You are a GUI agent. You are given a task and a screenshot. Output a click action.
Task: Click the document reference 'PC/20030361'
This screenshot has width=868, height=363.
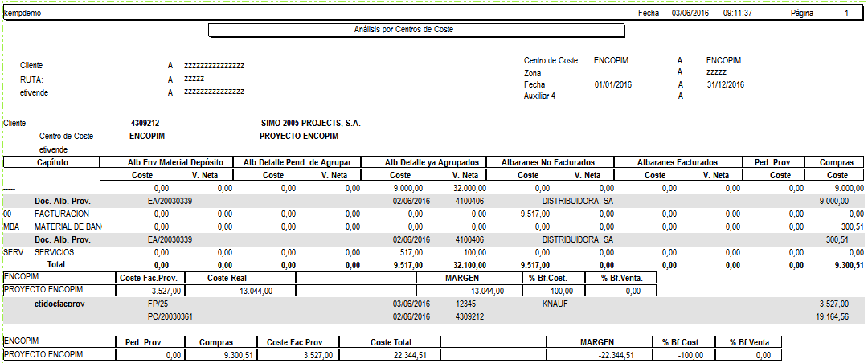pyautogui.click(x=170, y=317)
